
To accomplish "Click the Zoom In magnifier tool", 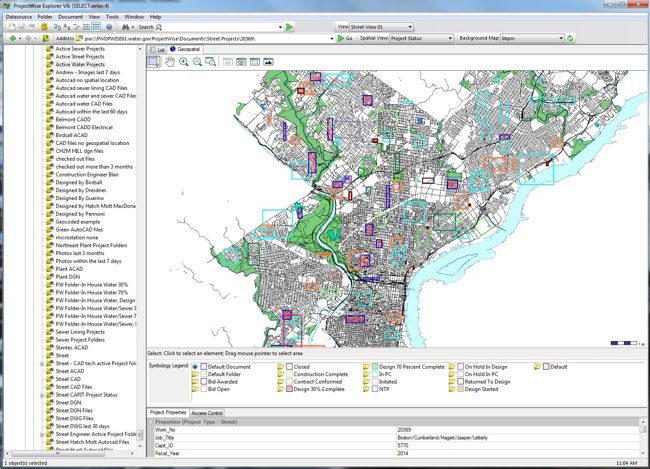I will pos(183,62).
